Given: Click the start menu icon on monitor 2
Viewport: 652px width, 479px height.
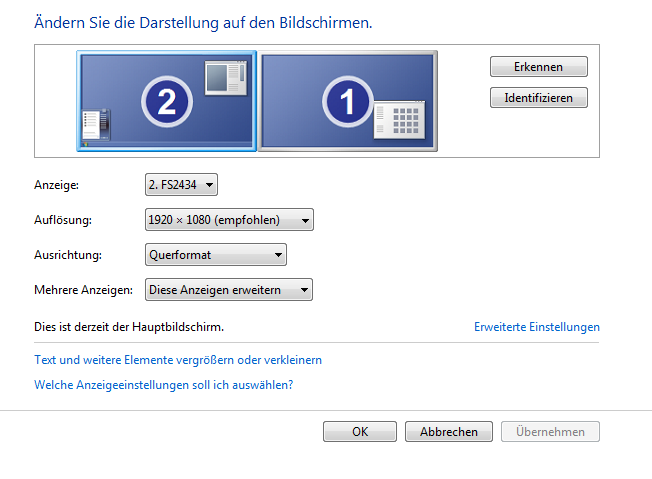Looking at the screenshot, I should point(96,124).
